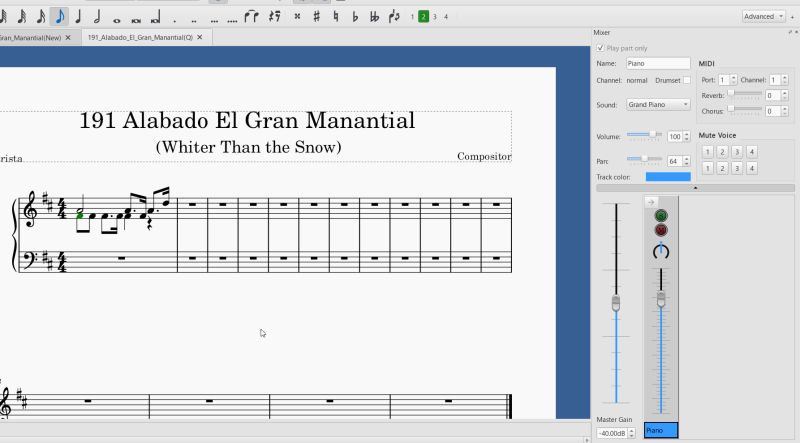Click the Piano channel volume fader
The width and height of the screenshot is (800, 443).
coord(661,299)
